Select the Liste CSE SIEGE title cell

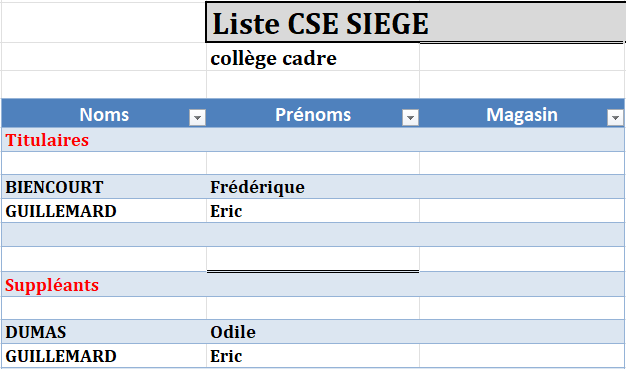click(416, 22)
